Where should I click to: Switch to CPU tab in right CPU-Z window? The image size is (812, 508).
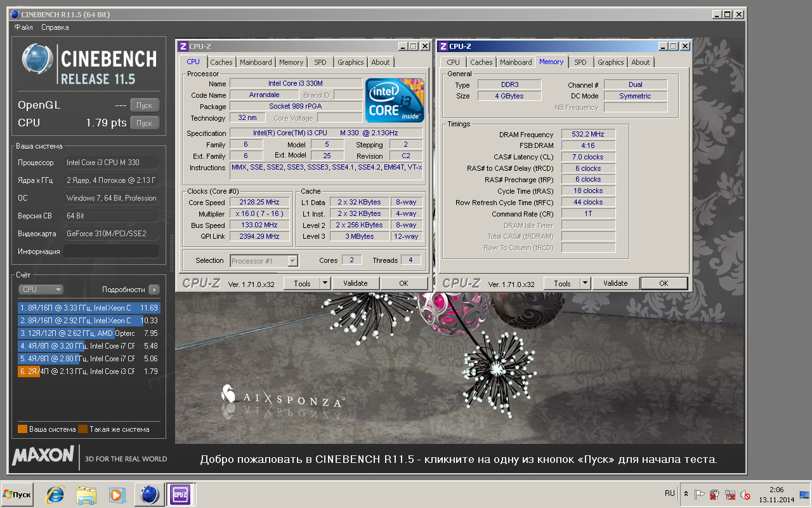pos(453,62)
